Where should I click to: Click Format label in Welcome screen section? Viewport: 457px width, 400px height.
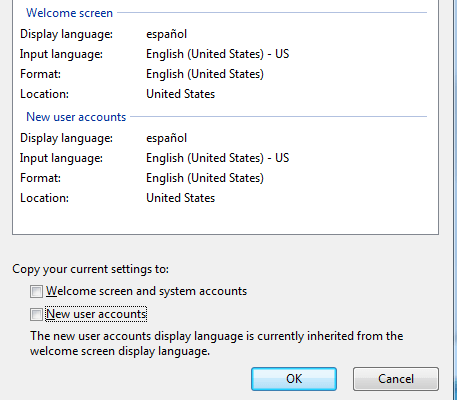point(40,74)
